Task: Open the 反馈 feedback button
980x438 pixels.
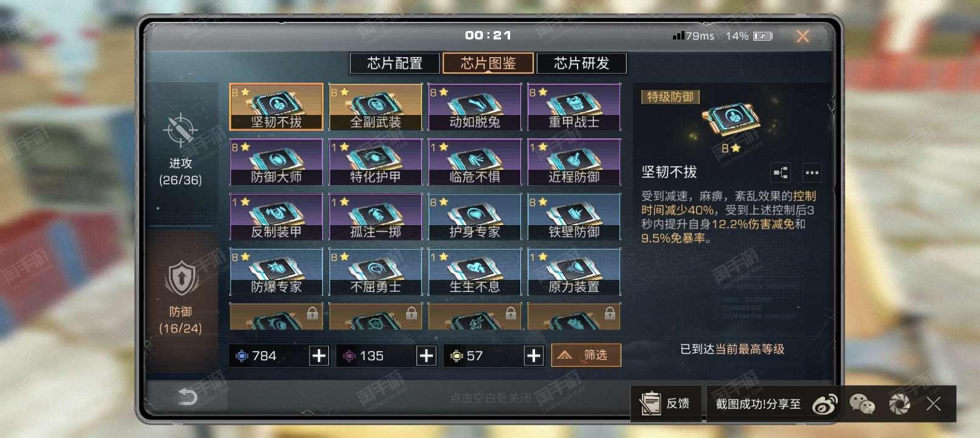Action: coord(666,403)
